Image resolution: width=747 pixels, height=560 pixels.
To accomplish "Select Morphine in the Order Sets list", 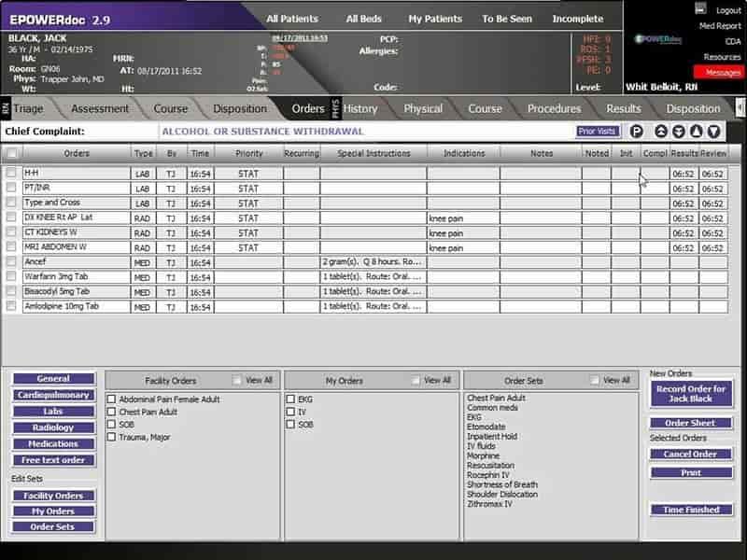I will (x=483, y=455).
